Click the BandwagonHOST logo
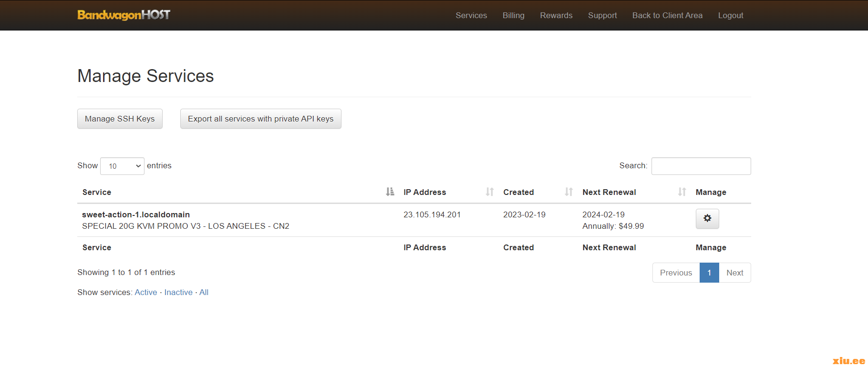Image resolution: width=868 pixels, height=367 pixels. 124,15
